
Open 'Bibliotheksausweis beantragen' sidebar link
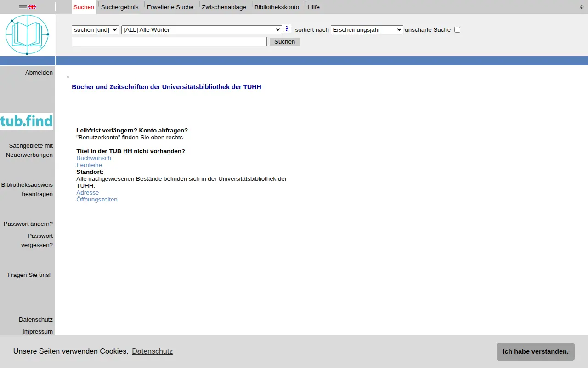pyautogui.click(x=27, y=189)
